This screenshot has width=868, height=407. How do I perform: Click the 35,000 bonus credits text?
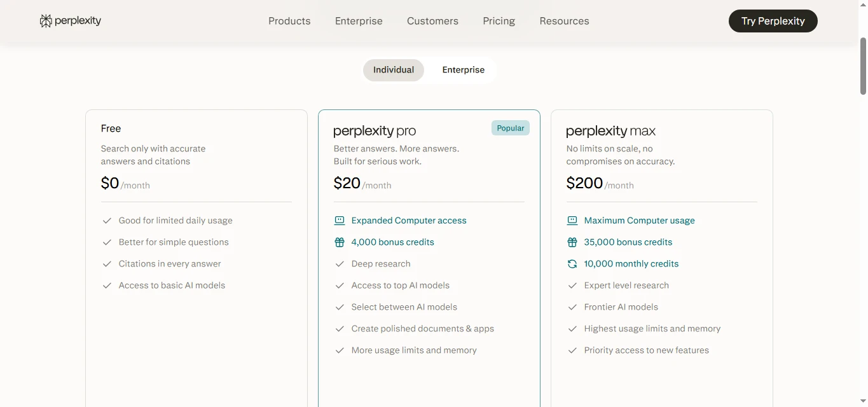pos(628,242)
